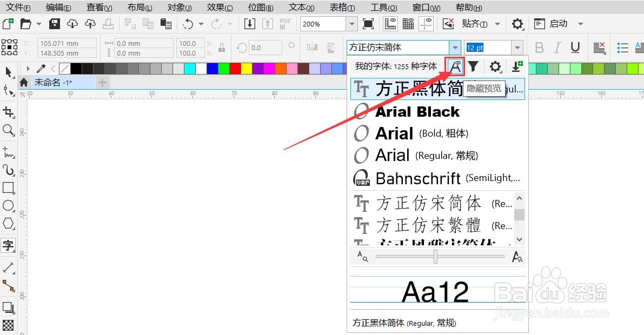This screenshot has width=644, height=335.
Task: Open the 效果 menu
Action: (x=220, y=8)
